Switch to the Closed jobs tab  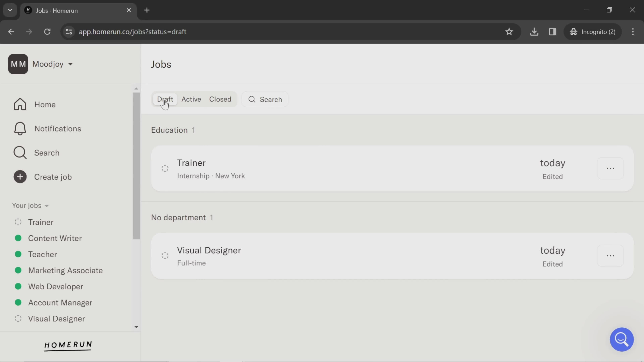220,99
